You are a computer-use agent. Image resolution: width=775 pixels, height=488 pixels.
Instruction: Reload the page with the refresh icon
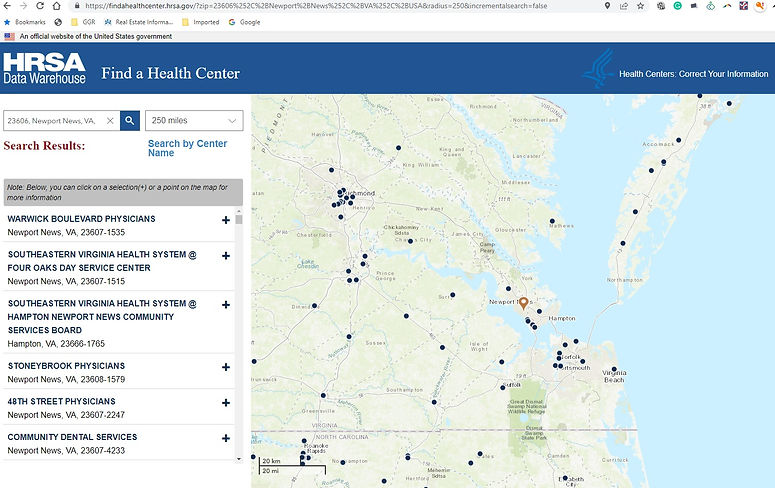40,6
